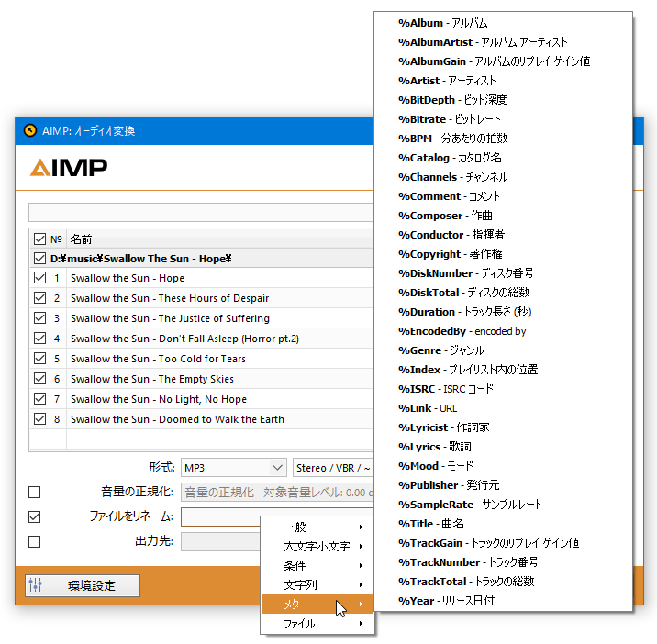Screen dimensions: 657x644
Task: Click the disabled 音量の正規化 settings field
Action: 277,492
